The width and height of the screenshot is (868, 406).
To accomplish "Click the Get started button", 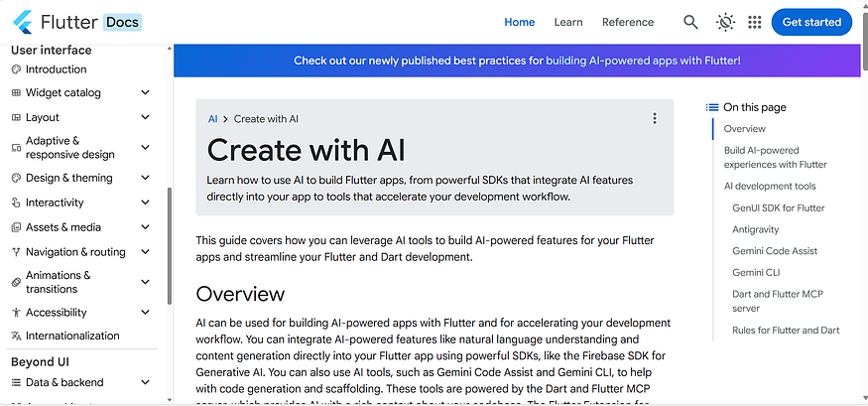I will (x=811, y=22).
